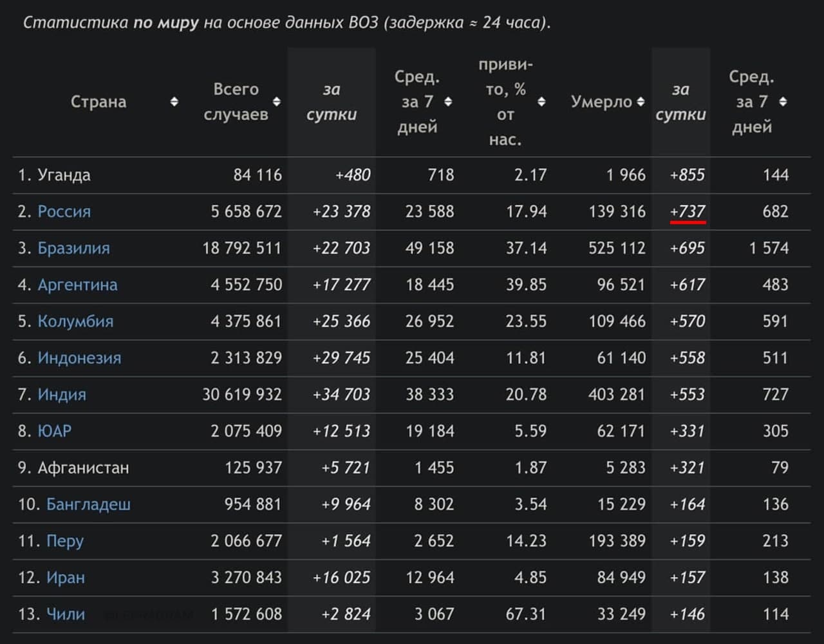Viewport: 824px width, 644px height.
Task: Select the deaths за сутки column header
Action: 680,102
